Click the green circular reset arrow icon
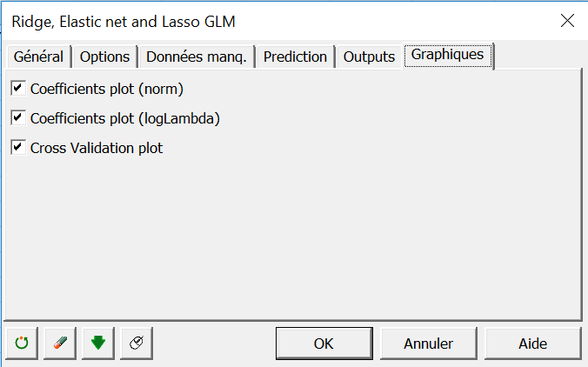Viewport: 588px width, 367px height. [x=22, y=344]
